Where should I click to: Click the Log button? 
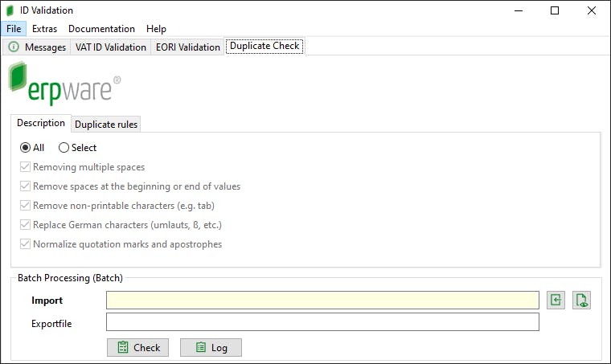tap(211, 347)
